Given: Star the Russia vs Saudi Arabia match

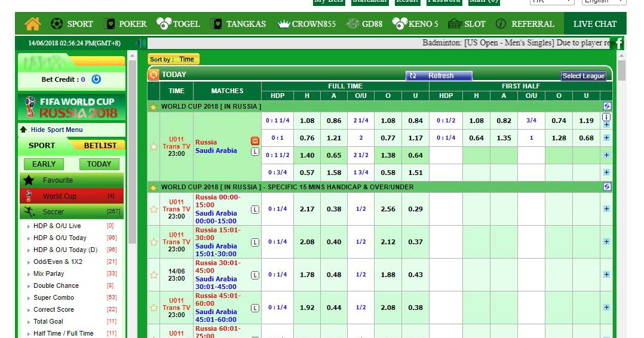Looking at the screenshot, I should 154,147.
